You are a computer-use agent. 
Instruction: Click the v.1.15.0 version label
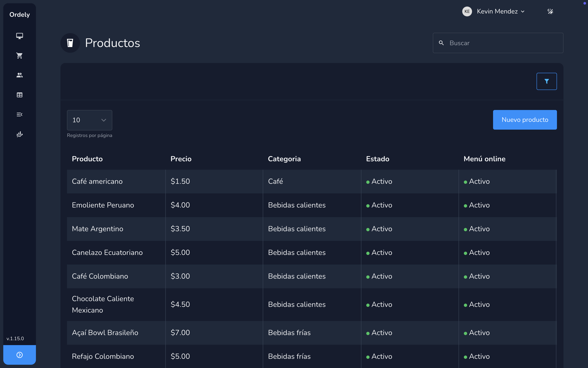[x=15, y=339]
